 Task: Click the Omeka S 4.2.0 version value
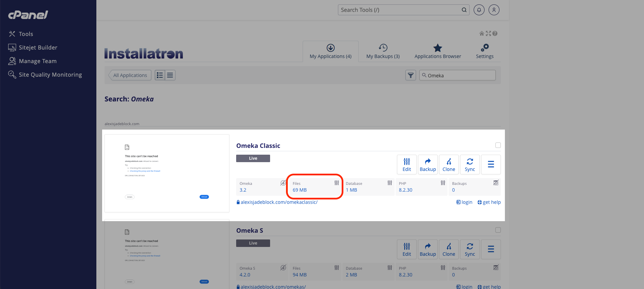point(245,275)
